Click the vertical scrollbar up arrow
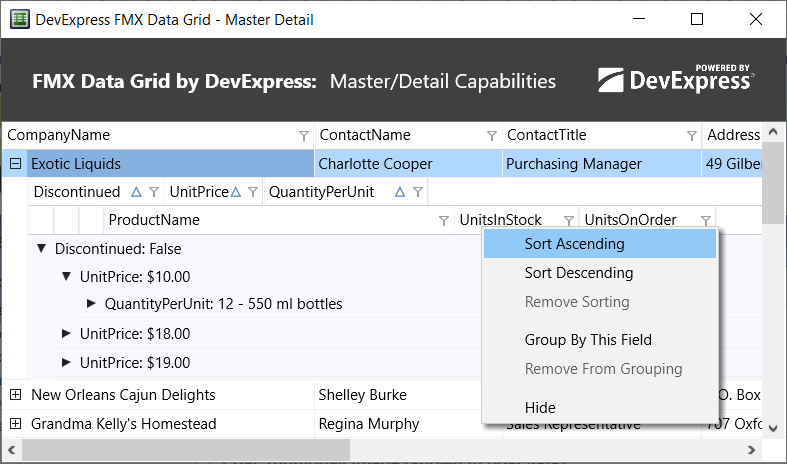The height and width of the screenshot is (464, 787). pyautogui.click(x=773, y=132)
